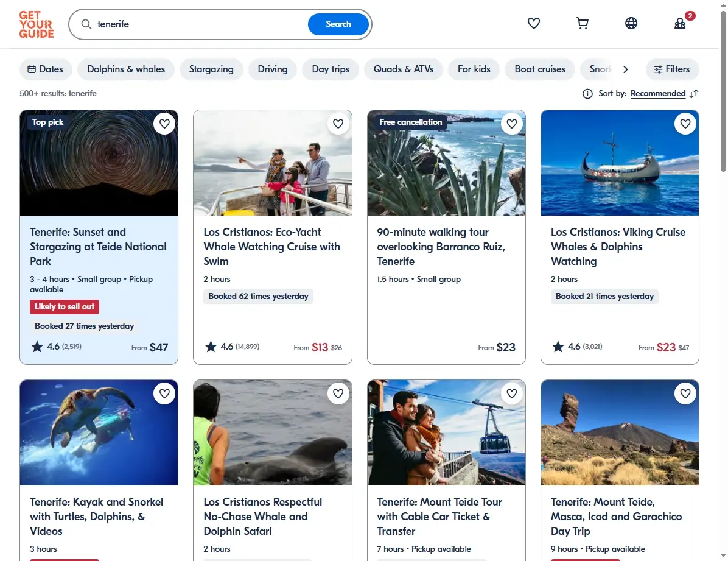728x561 pixels.
Task: Click the Booked 62 times yesterday label
Action: pos(258,297)
